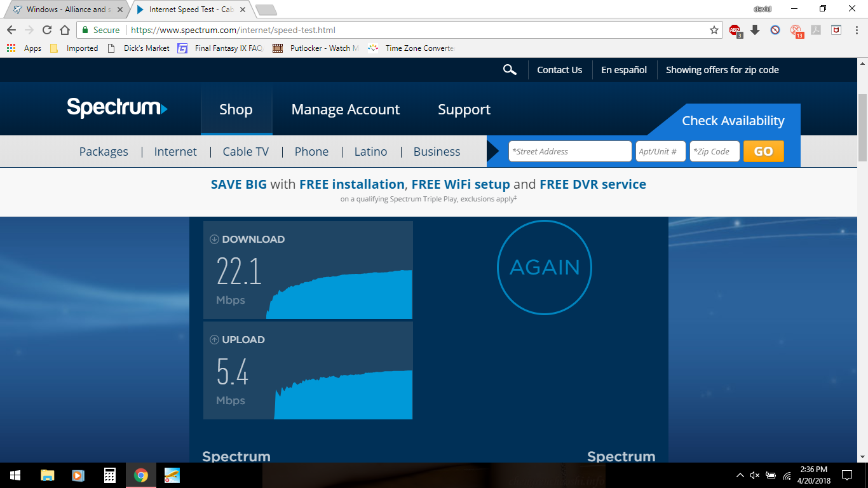Click the Apt/Unit # field
The image size is (868, 488).
tap(660, 151)
